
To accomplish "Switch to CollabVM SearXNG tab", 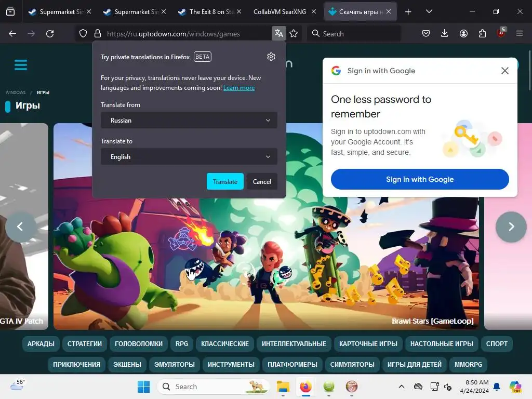I will [280, 12].
